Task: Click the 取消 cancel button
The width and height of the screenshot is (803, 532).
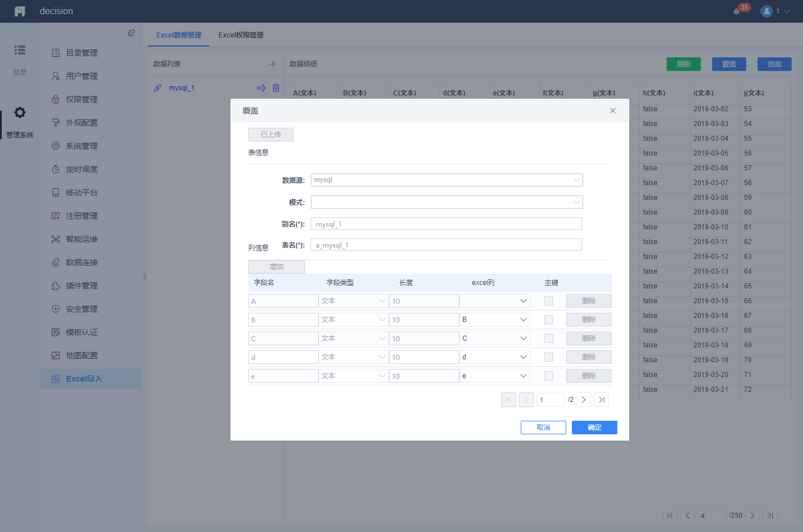Action: (543, 428)
